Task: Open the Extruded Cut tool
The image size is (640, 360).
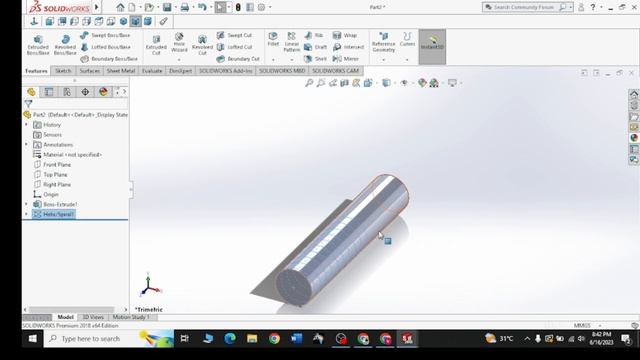Action: point(156,45)
